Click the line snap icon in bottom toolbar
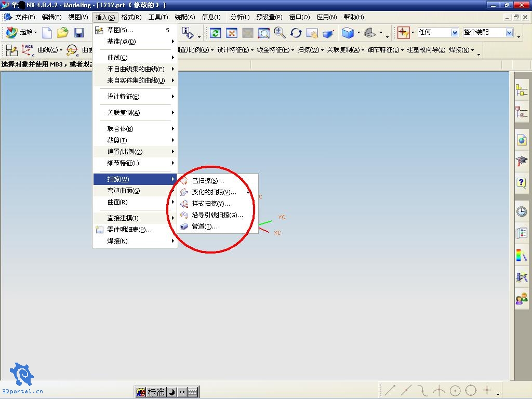The height and width of the screenshot is (399, 532). [x=390, y=391]
